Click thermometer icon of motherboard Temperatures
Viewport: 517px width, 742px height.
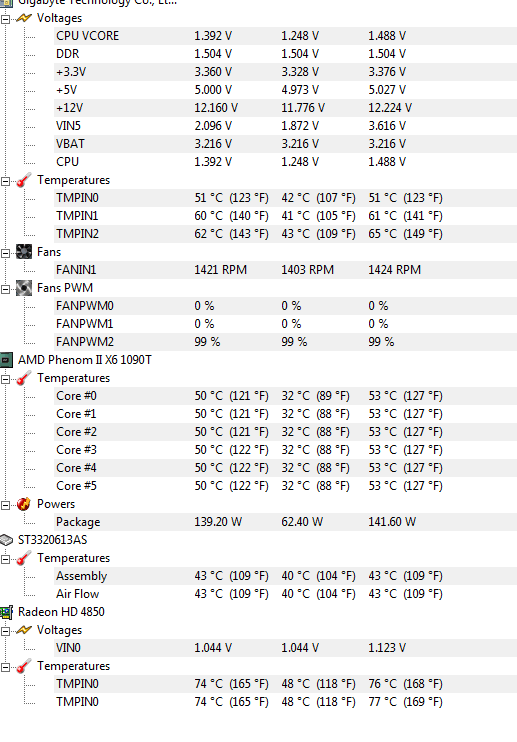tap(24, 180)
